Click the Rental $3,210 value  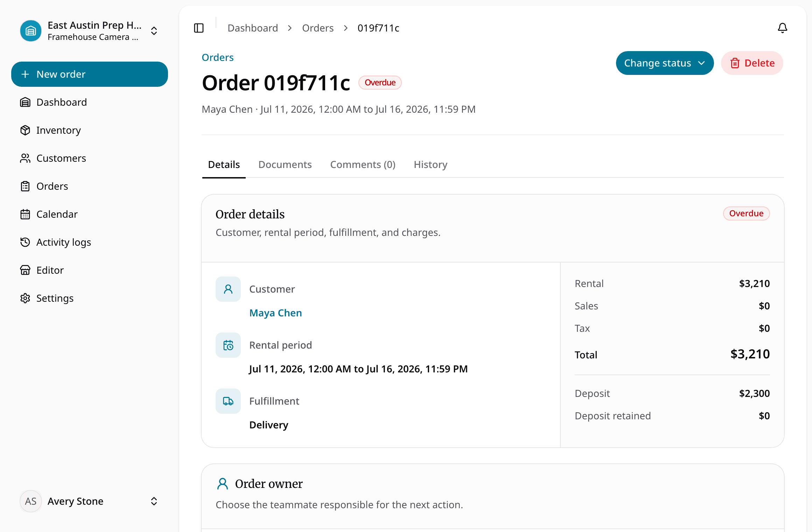click(754, 283)
